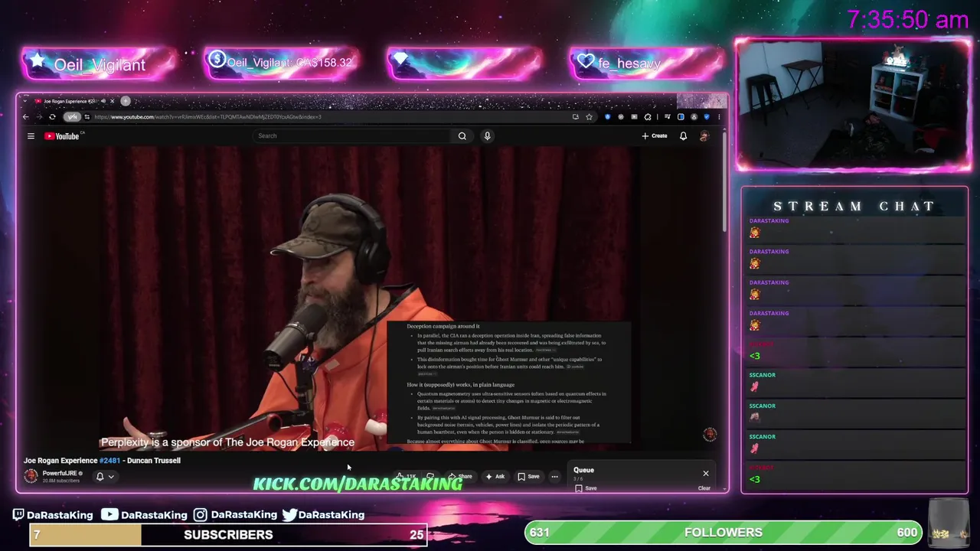Image resolution: width=980 pixels, height=551 pixels.
Task: Click the KICK.COM/DARASTAKING overlay text
Action: (358, 484)
